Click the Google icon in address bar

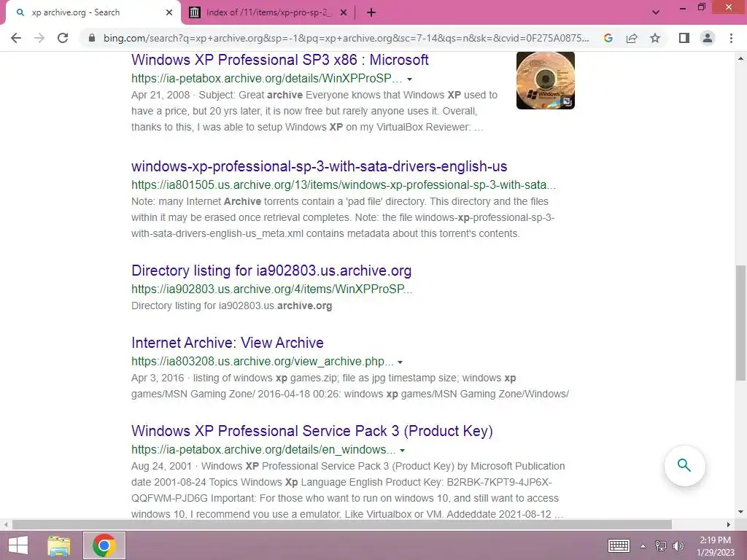point(608,38)
